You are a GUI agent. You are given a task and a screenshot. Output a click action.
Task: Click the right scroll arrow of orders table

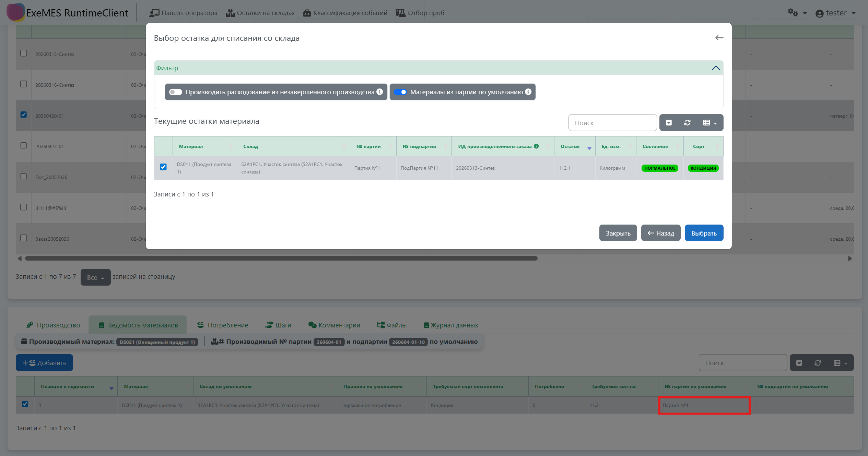850,258
